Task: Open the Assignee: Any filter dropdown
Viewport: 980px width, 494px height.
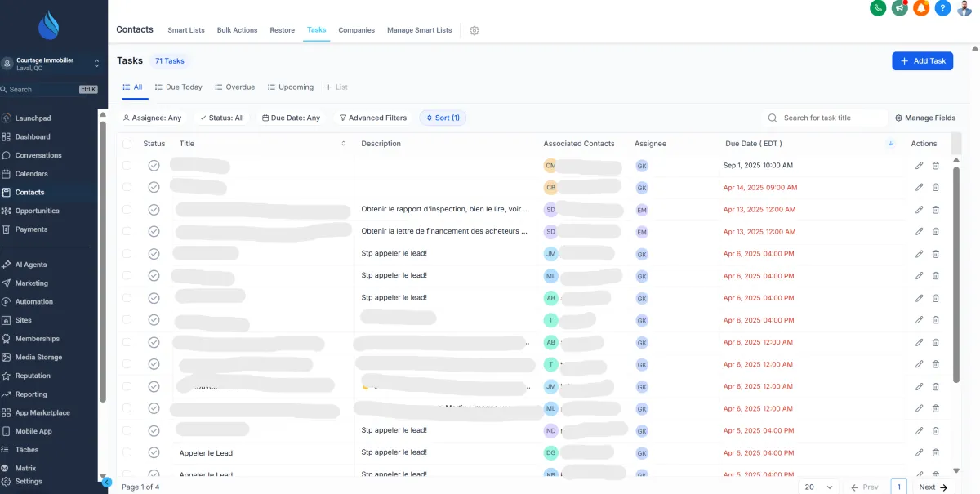Action: coord(152,118)
